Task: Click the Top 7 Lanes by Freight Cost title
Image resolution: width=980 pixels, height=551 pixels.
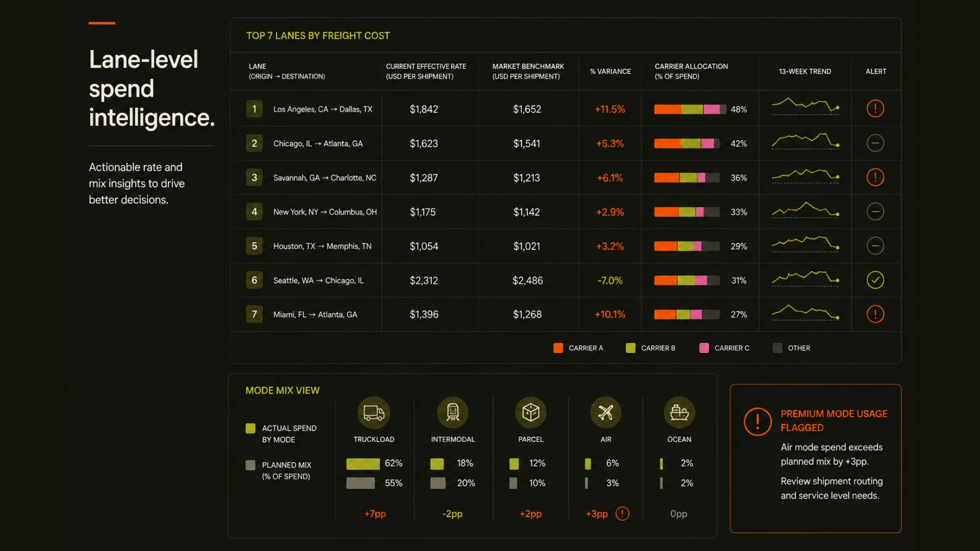Action: tap(317, 36)
